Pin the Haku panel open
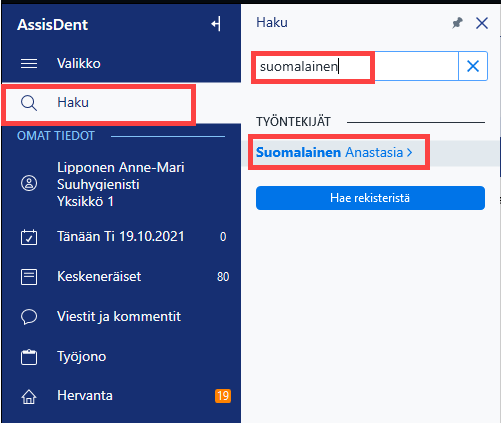This screenshot has width=501, height=423. pyautogui.click(x=457, y=23)
